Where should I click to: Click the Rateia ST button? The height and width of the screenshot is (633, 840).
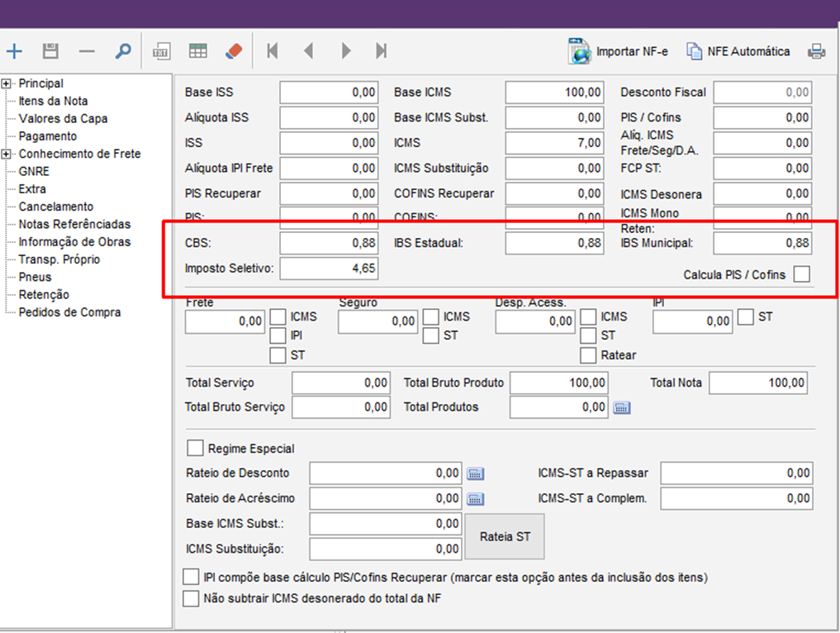click(505, 536)
